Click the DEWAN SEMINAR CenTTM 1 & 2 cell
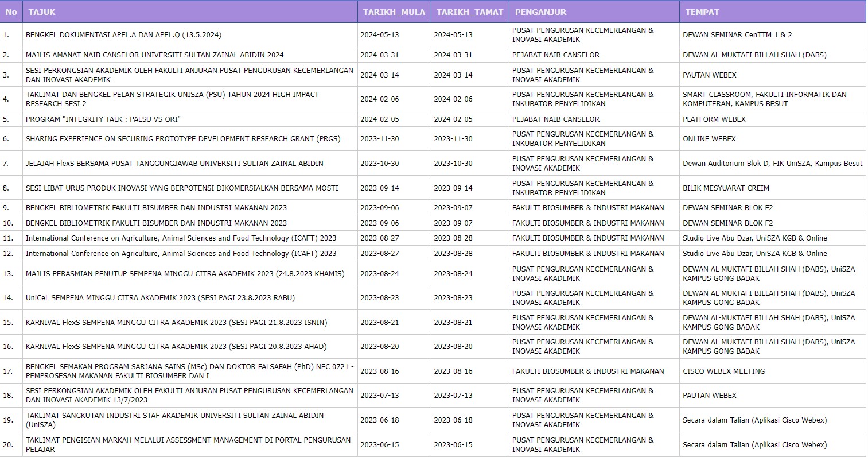This screenshot has height=457, width=868. pyautogui.click(x=737, y=35)
